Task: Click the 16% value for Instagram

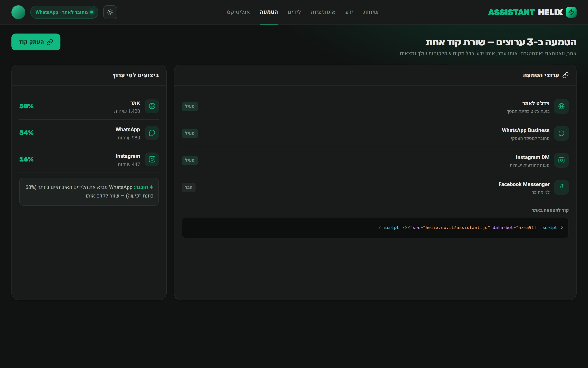Action: click(26, 159)
